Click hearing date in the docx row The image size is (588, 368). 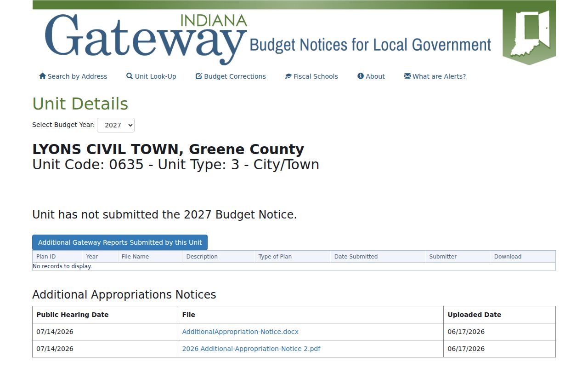point(55,332)
